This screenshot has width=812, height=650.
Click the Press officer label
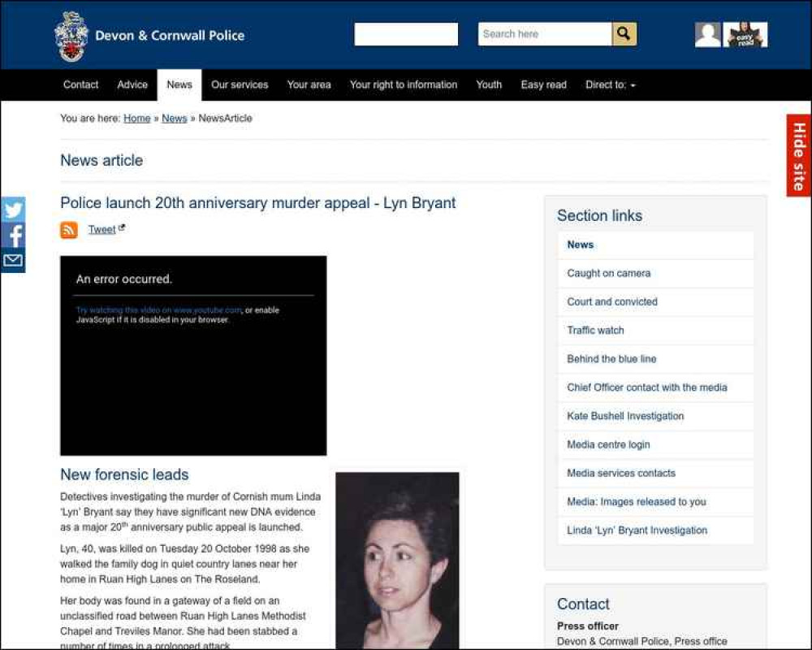588,626
